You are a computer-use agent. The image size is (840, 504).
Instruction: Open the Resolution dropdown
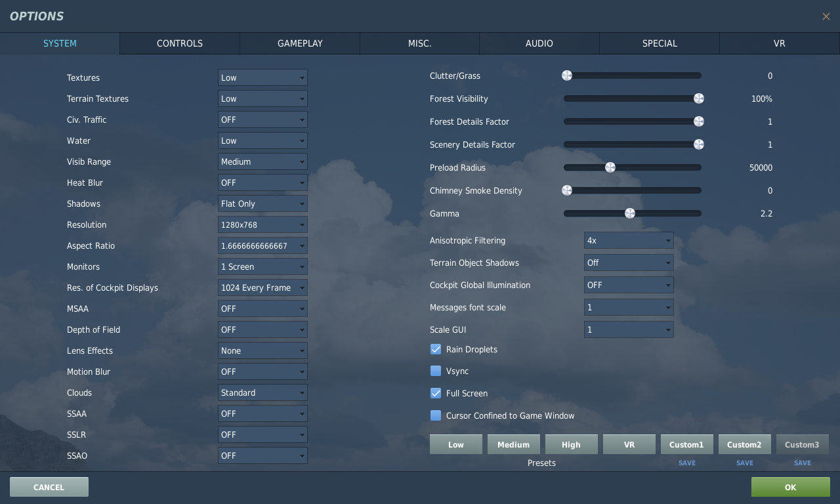[x=262, y=224]
